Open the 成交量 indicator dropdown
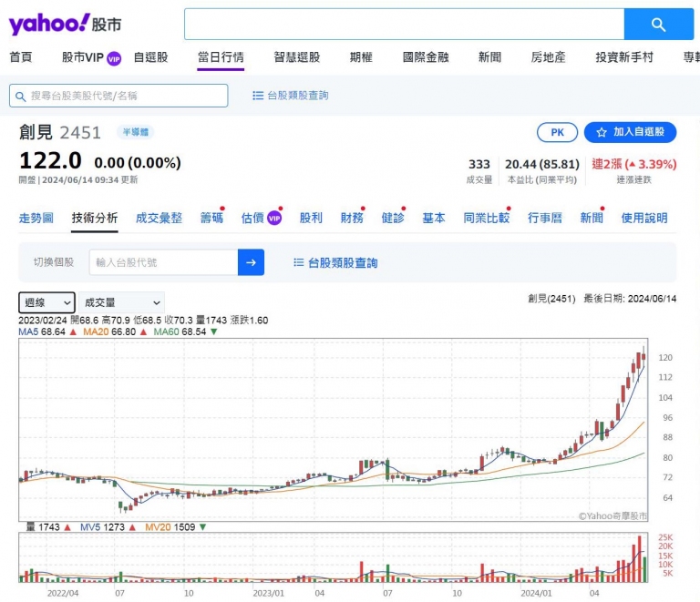Viewport: 700px width, 602px height. click(x=121, y=302)
